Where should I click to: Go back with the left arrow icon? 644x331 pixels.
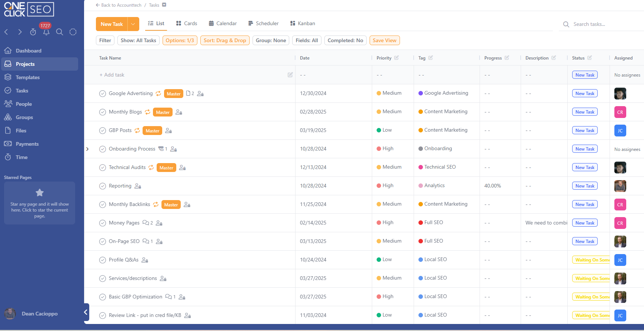(6, 32)
